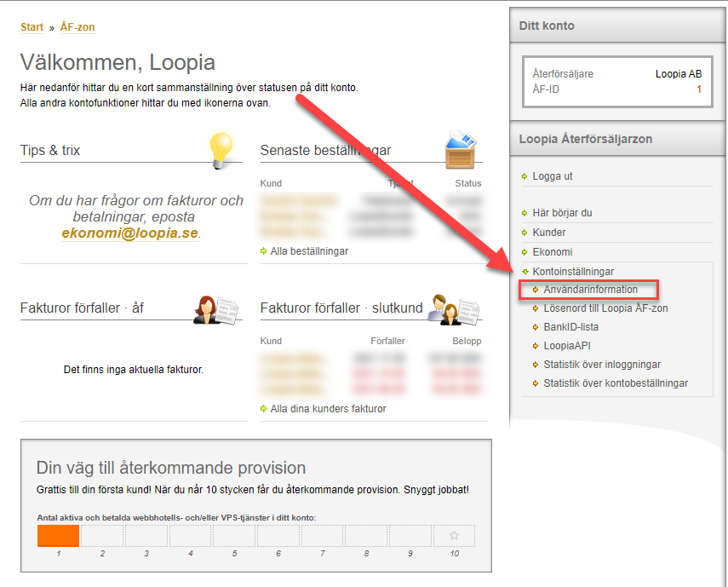Click the arrow icon beside Ekonomi
This screenshot has width=728, height=587.
click(x=525, y=252)
